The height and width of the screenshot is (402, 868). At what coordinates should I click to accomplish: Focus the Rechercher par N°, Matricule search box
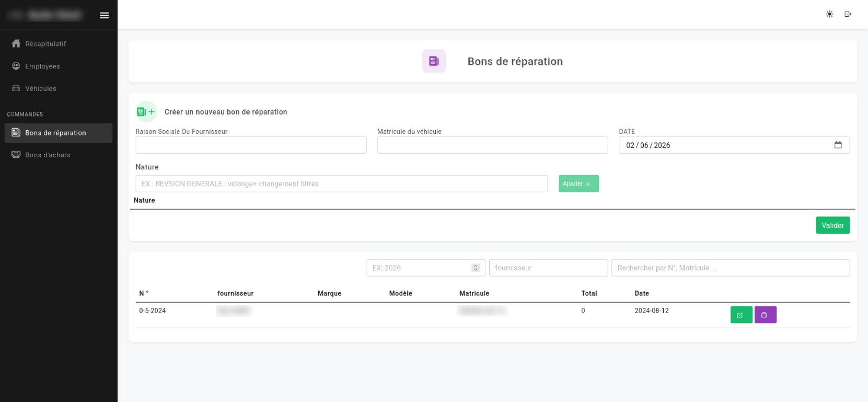pyautogui.click(x=730, y=268)
